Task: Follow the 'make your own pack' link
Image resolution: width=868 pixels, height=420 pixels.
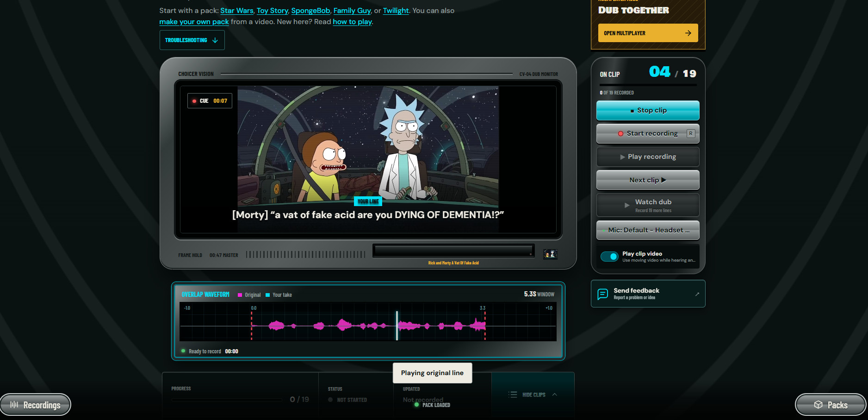Action: [x=194, y=22]
